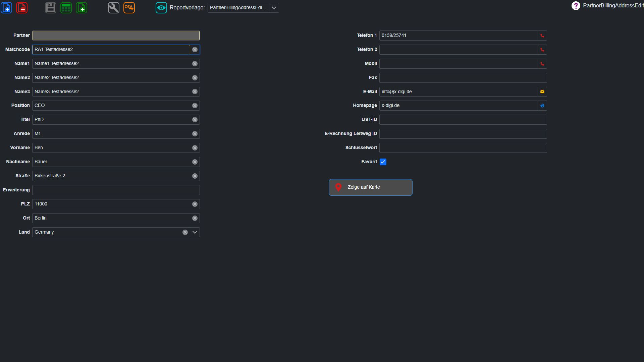Image resolution: width=644 pixels, height=362 pixels.
Task: Click Zeige auf Karte button
Action: coord(371,187)
